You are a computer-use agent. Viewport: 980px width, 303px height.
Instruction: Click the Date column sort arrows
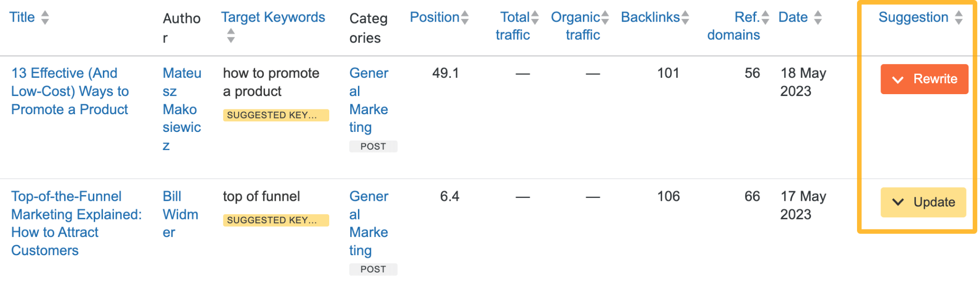(818, 18)
